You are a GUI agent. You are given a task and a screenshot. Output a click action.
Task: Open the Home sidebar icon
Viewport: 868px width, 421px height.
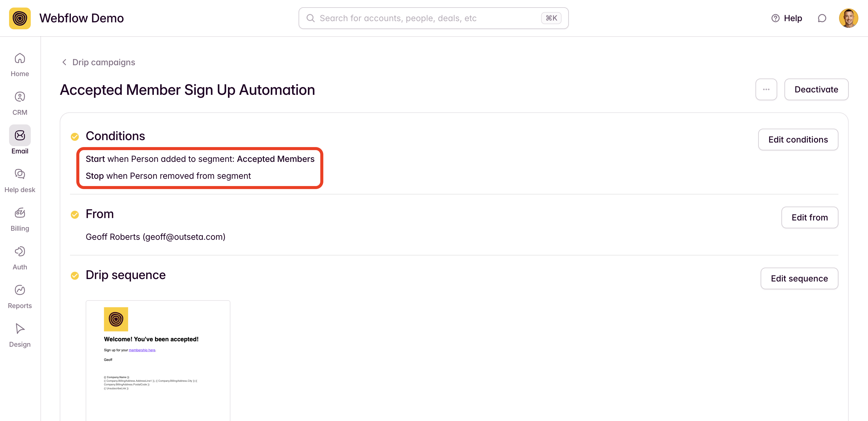coord(20,58)
